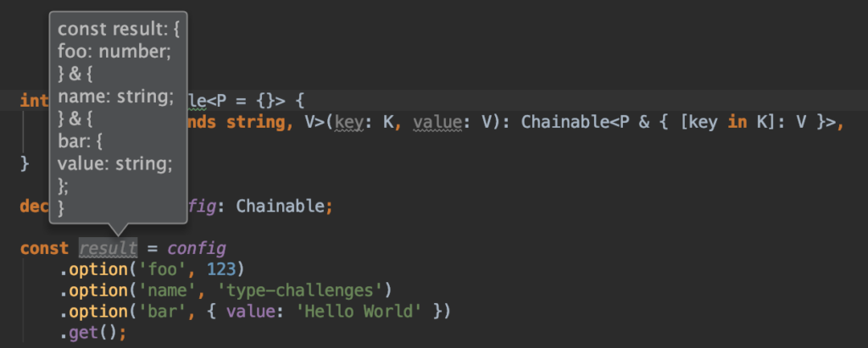Viewport: 868px width, 348px height.
Task: Click the number 123 in the code
Action: [x=229, y=270]
